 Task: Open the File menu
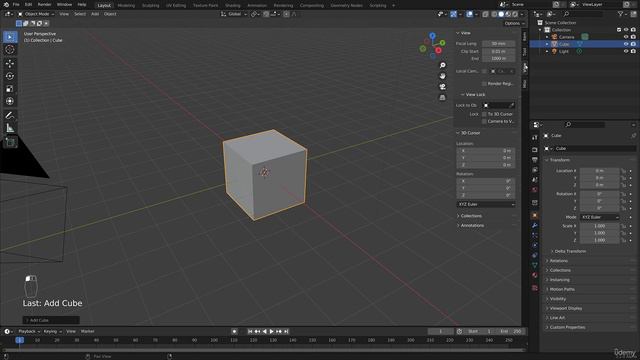(x=16, y=4)
